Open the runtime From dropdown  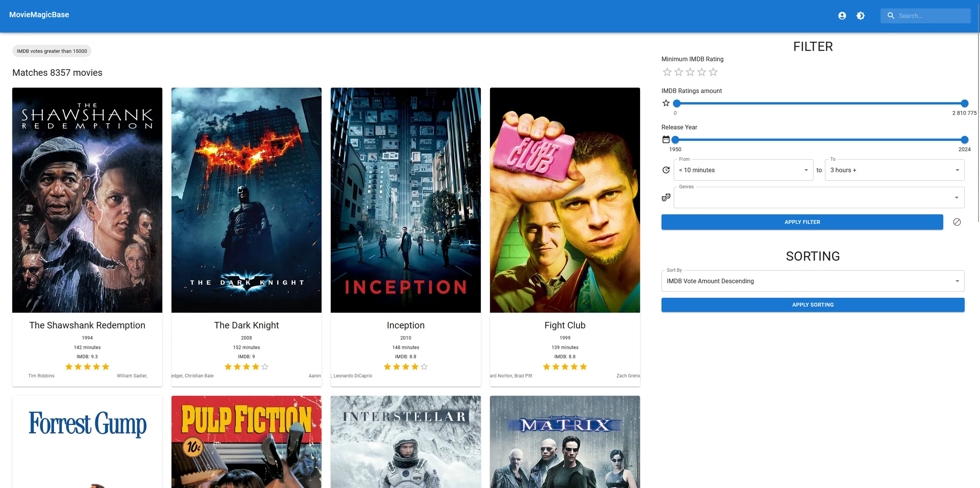click(743, 170)
